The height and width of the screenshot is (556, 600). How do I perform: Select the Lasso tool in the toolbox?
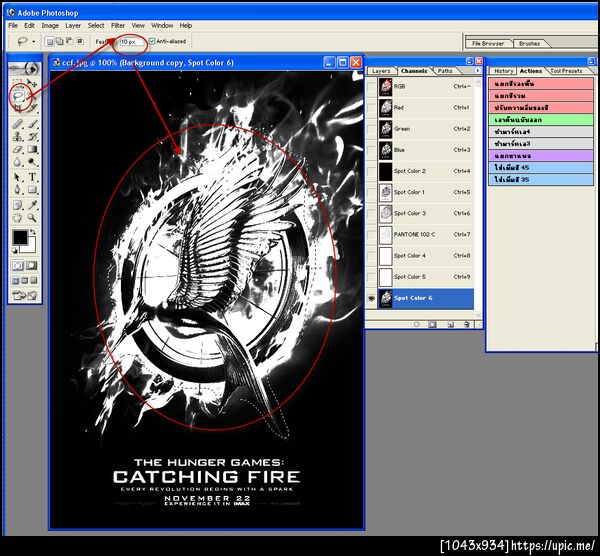click(x=18, y=96)
